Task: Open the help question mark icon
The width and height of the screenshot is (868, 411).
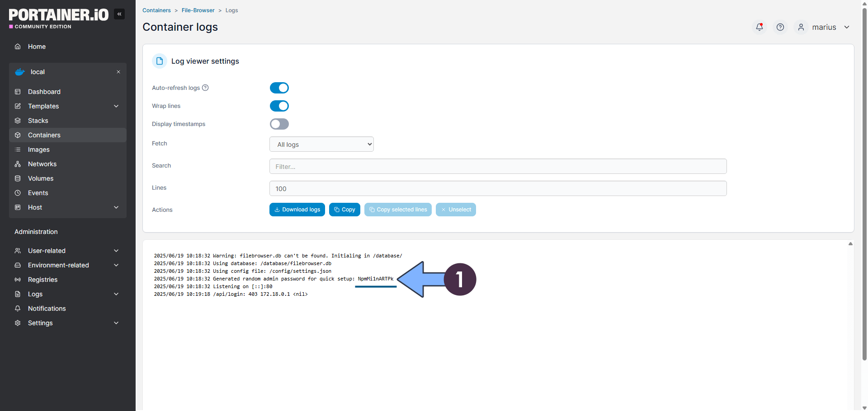Action: (780, 27)
